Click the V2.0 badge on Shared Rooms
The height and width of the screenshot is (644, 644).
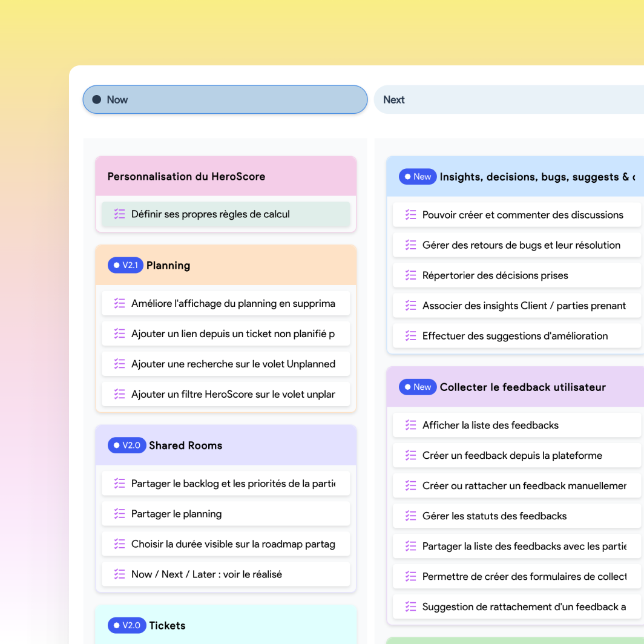coord(126,445)
